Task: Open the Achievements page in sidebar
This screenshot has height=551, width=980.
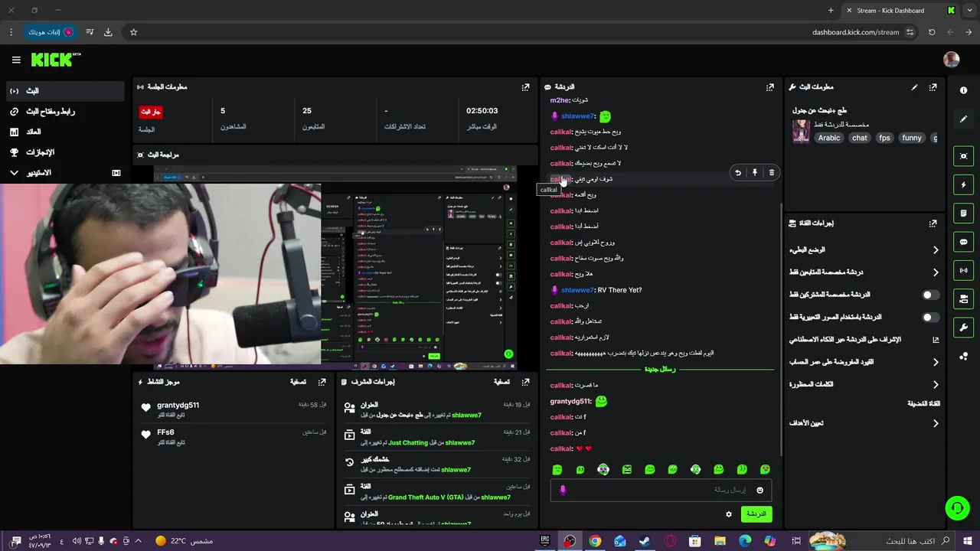Action: (x=64, y=152)
